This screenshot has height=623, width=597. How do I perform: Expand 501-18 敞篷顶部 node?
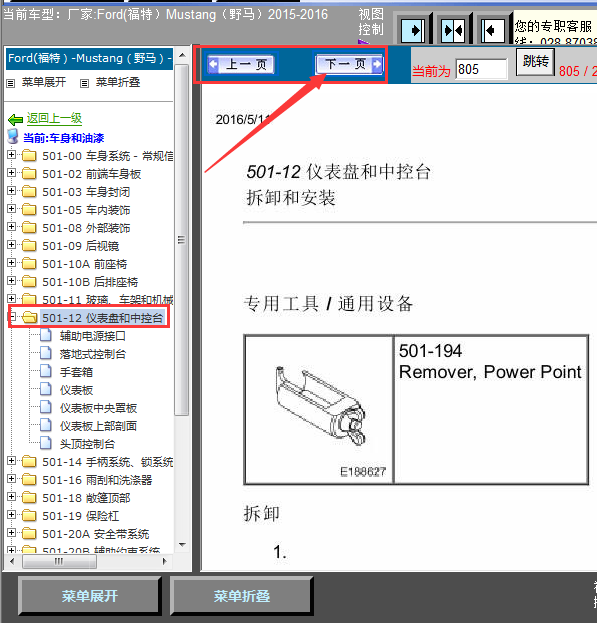tap(12, 497)
